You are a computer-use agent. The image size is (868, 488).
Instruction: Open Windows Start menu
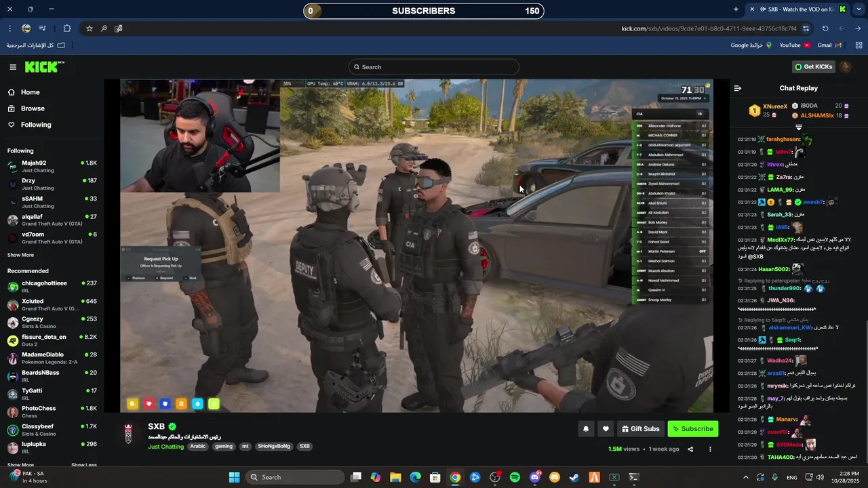pyautogui.click(x=234, y=477)
